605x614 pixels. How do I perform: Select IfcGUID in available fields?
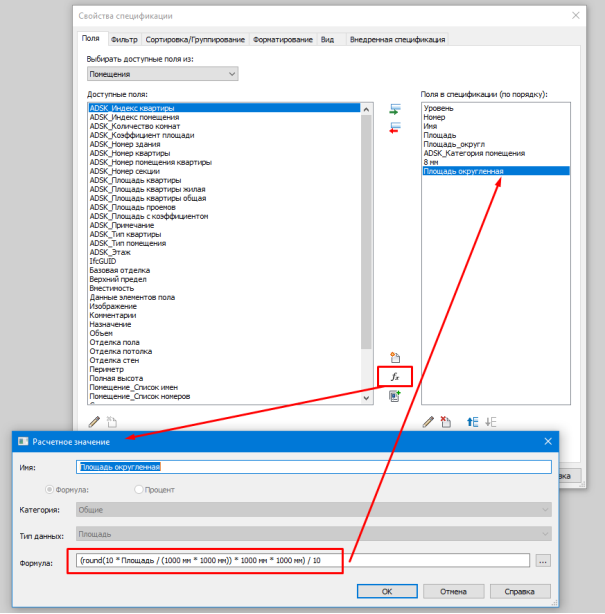224,261
